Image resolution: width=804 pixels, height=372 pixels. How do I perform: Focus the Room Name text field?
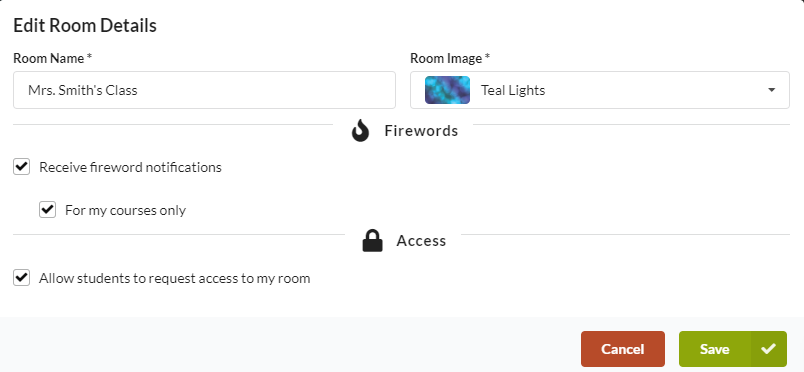(204, 90)
